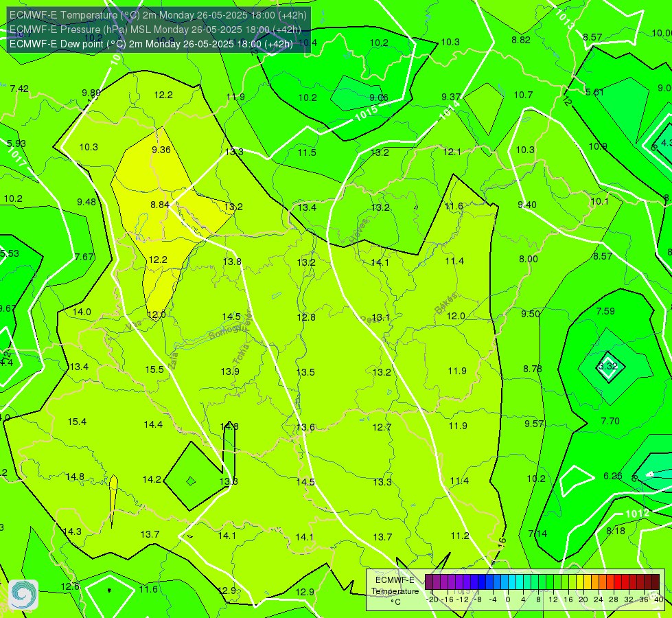Viewport: 672px width, 618px height.
Task: Click the 9.06 map value
Action: [x=379, y=98]
